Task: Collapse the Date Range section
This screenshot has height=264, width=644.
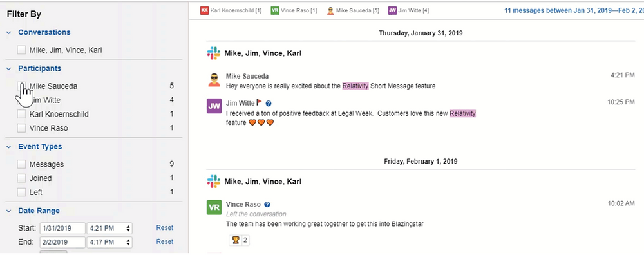Action: 9,211
